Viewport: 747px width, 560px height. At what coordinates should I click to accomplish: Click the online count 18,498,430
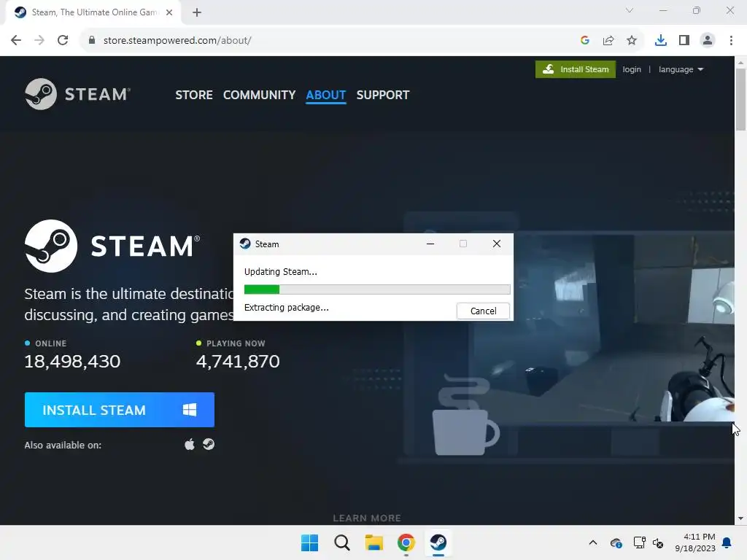click(72, 362)
